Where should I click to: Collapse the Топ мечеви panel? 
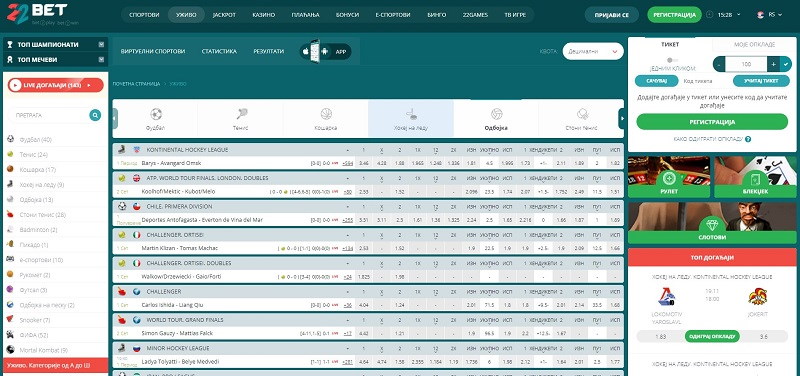point(101,59)
